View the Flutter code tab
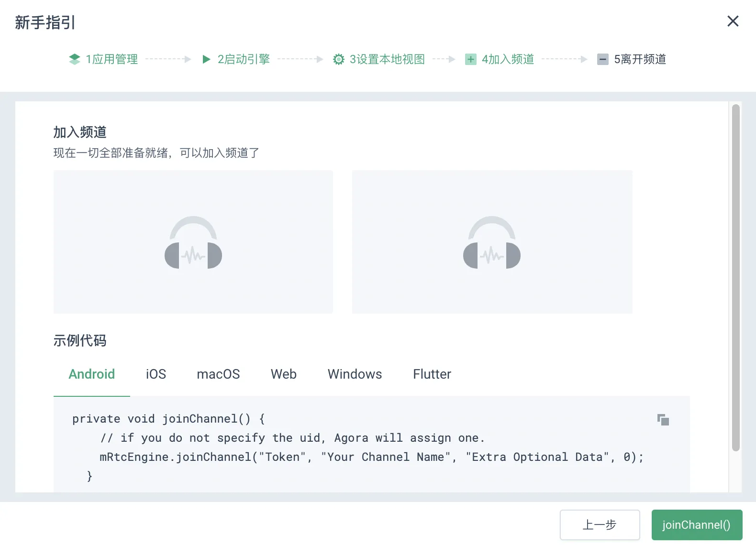 (432, 374)
